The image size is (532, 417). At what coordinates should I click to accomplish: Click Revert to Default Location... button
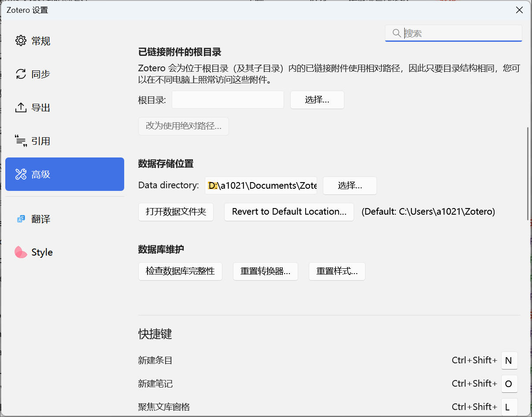point(289,212)
